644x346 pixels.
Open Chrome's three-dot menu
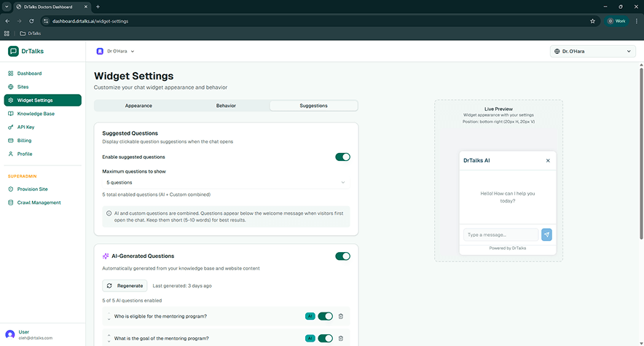pos(637,21)
